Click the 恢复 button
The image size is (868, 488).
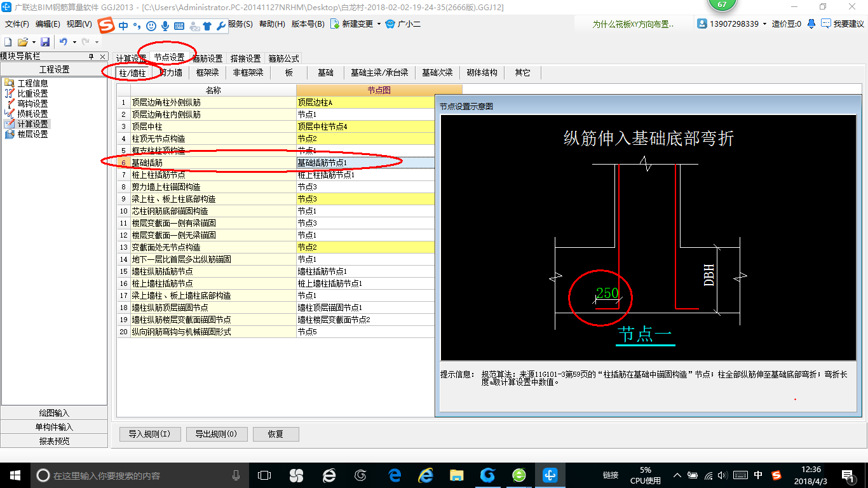(276, 434)
